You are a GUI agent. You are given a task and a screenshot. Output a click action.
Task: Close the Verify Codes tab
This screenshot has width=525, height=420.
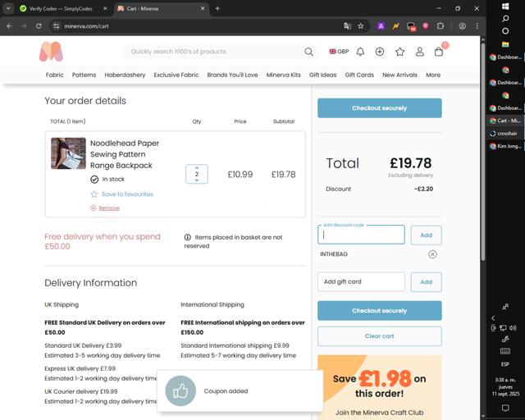point(105,9)
